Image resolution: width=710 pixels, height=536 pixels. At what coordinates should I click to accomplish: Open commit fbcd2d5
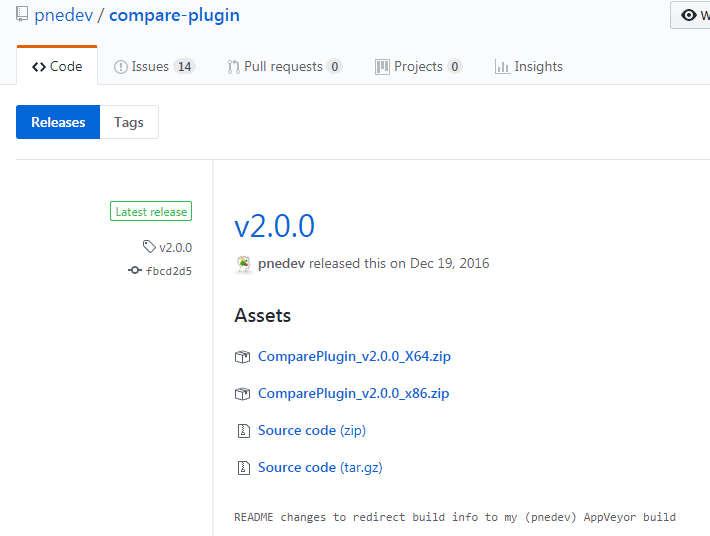pos(169,271)
